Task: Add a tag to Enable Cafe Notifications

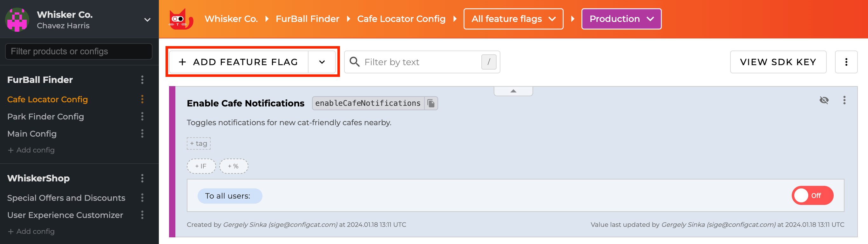Action: [199, 143]
